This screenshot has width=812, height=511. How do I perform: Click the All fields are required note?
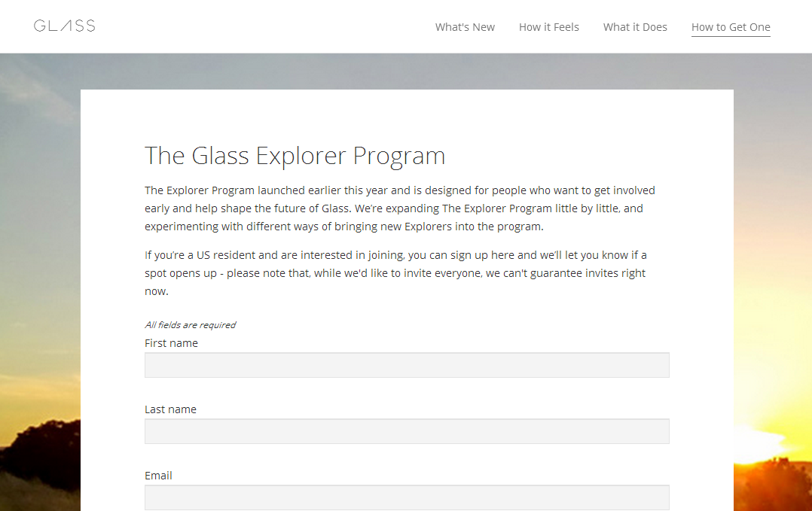coord(190,325)
